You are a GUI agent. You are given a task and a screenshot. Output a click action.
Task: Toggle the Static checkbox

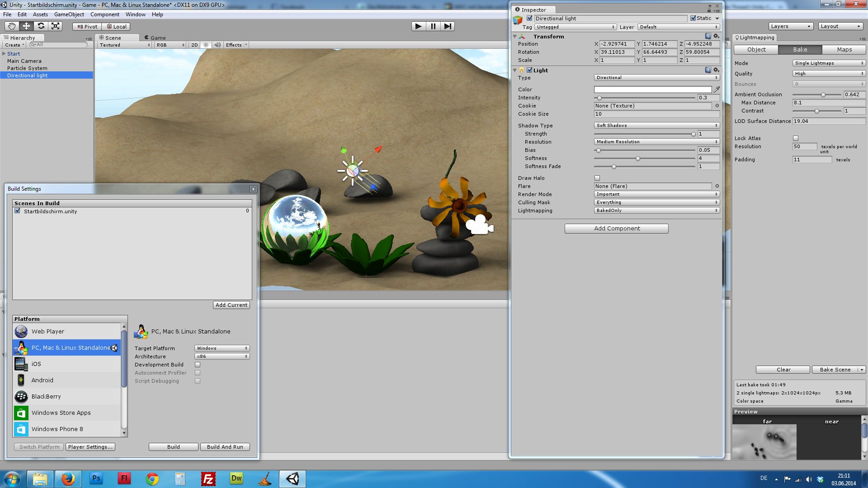(x=693, y=18)
